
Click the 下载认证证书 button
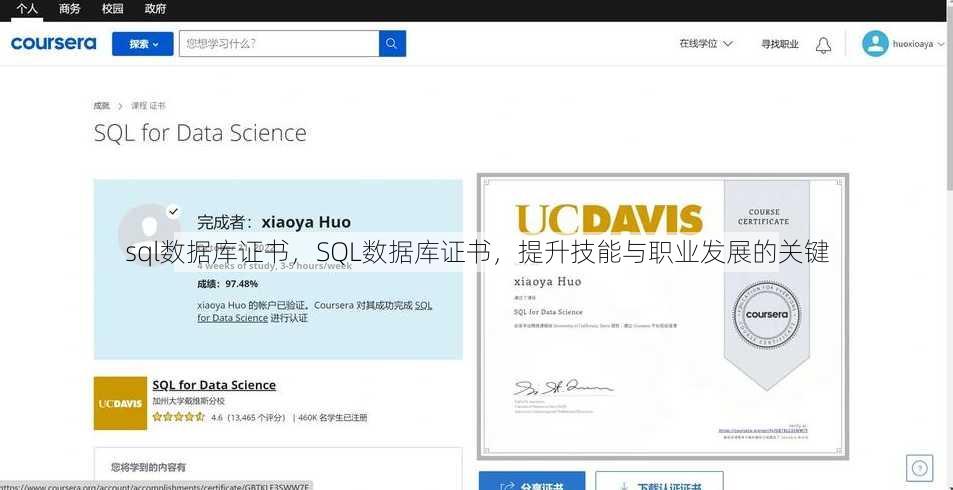pos(659,481)
